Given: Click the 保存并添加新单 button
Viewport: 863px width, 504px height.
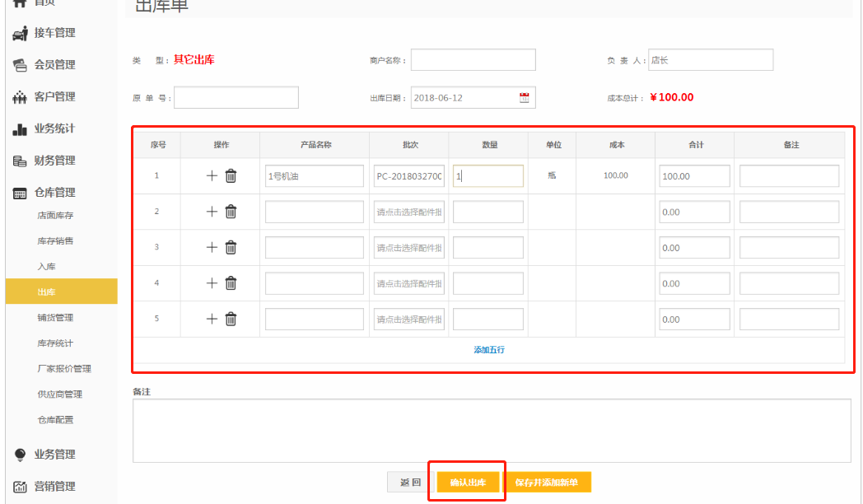Looking at the screenshot, I should pos(548,483).
